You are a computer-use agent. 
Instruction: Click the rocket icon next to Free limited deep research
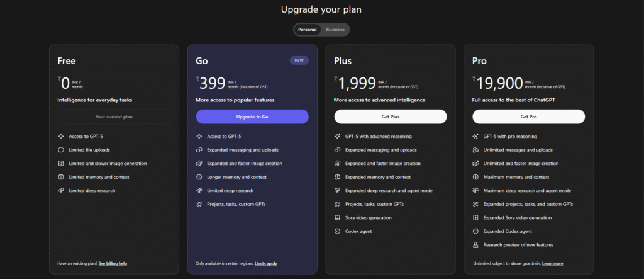(60, 190)
